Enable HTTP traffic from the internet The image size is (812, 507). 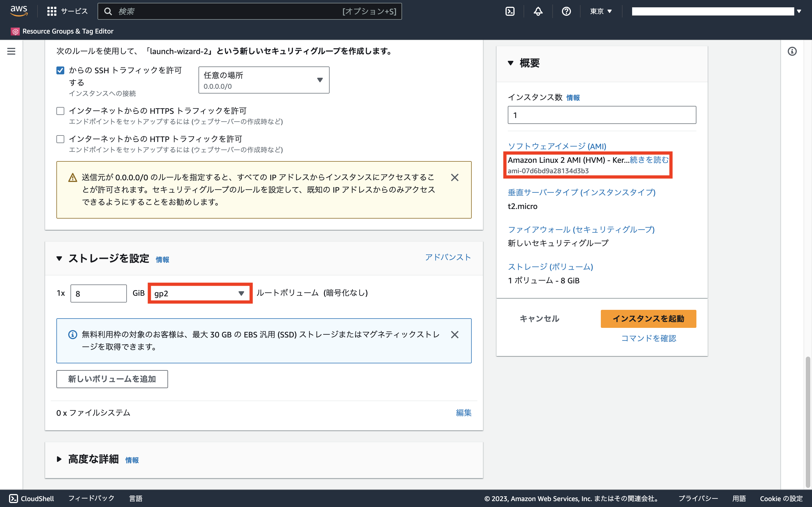click(60, 139)
